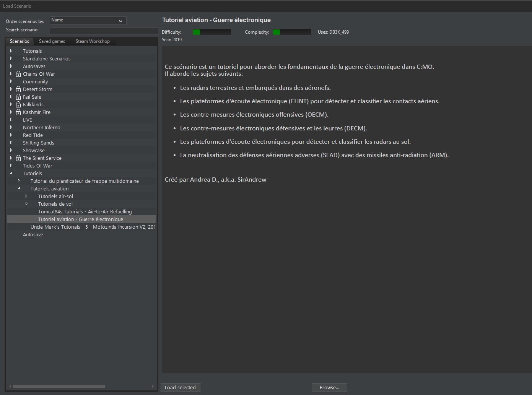
Task: Select the Standalone Scenarios row label
Action: (47, 59)
